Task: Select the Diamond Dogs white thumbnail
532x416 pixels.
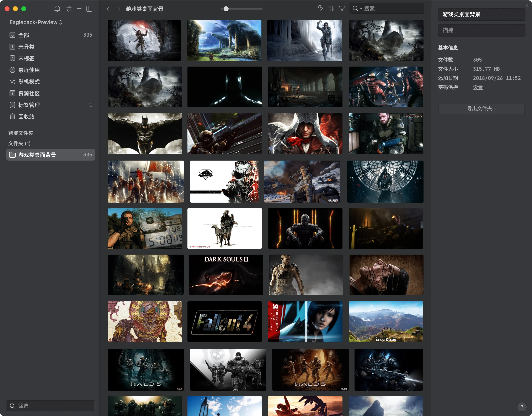Action: (224, 181)
